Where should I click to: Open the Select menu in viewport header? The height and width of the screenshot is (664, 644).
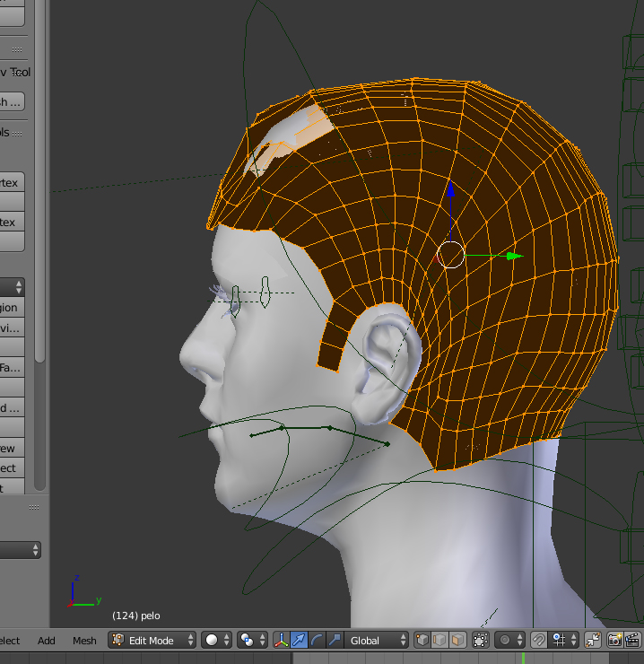[x=9, y=641]
